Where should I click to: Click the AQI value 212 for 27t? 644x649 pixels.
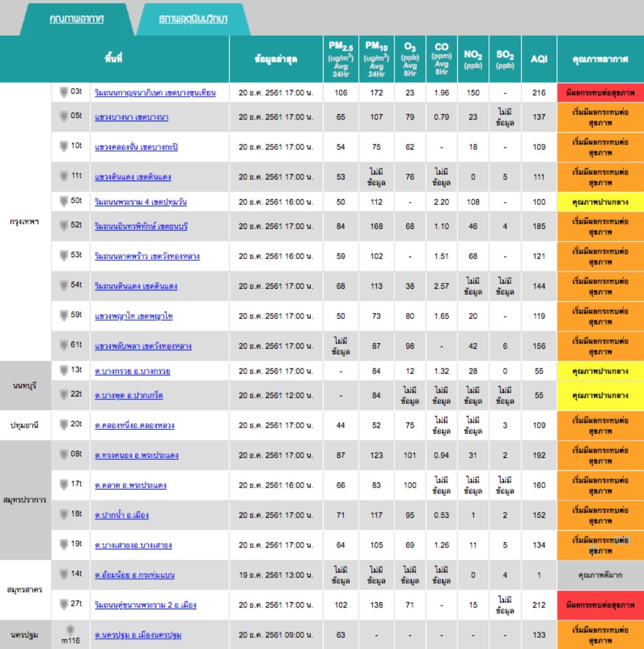539,605
